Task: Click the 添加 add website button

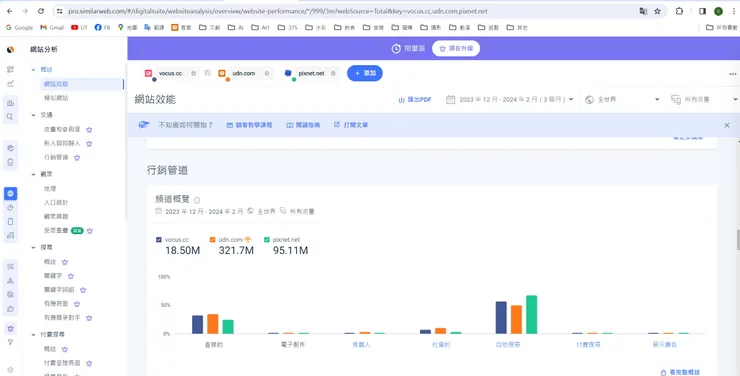Action: pyautogui.click(x=365, y=73)
